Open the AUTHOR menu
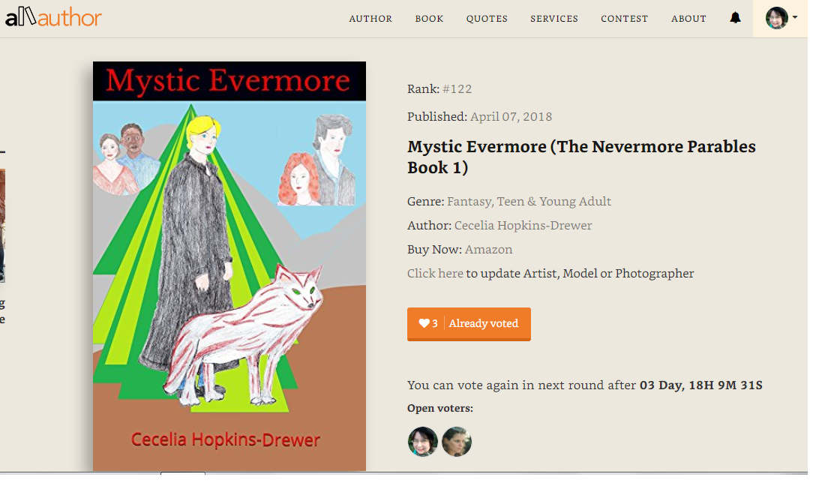This screenshot has height=504, width=834. [x=370, y=19]
